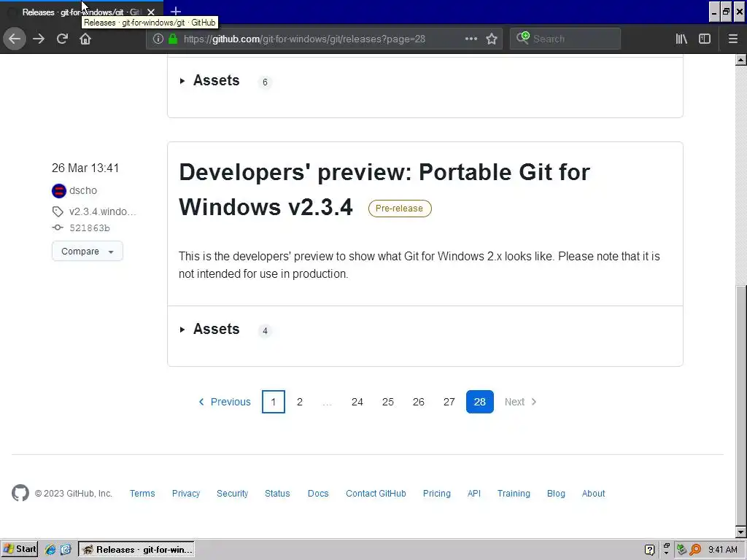Reload the page with the refresh icon
The width and height of the screenshot is (747, 560).
pos(62,39)
